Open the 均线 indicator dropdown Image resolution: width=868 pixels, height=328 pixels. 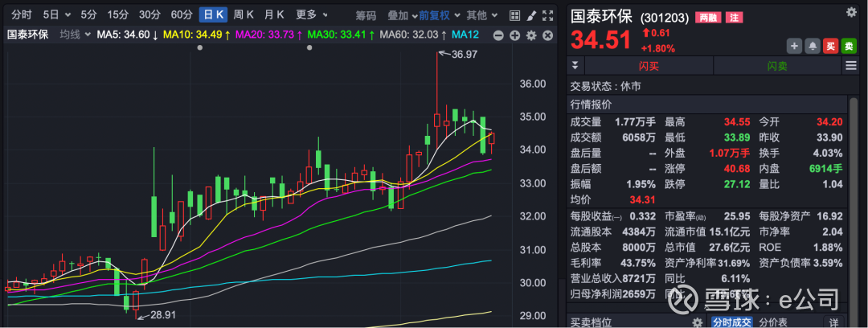(75, 35)
